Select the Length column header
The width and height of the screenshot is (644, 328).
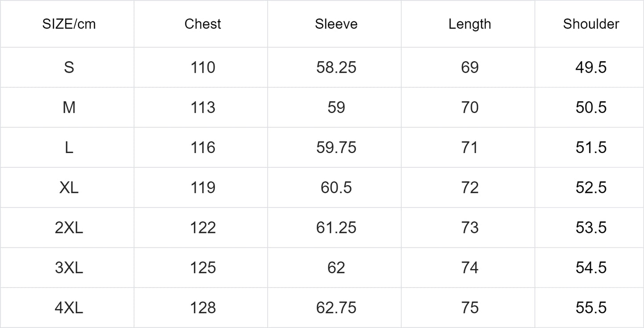470,24
